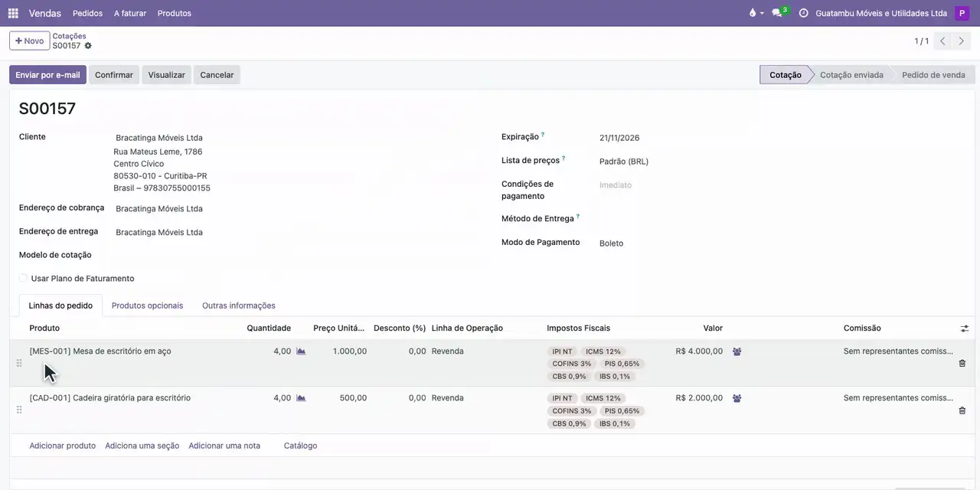Viewport: 980px width, 490px height.
Task: Open the user avatar P menu
Action: [962, 13]
